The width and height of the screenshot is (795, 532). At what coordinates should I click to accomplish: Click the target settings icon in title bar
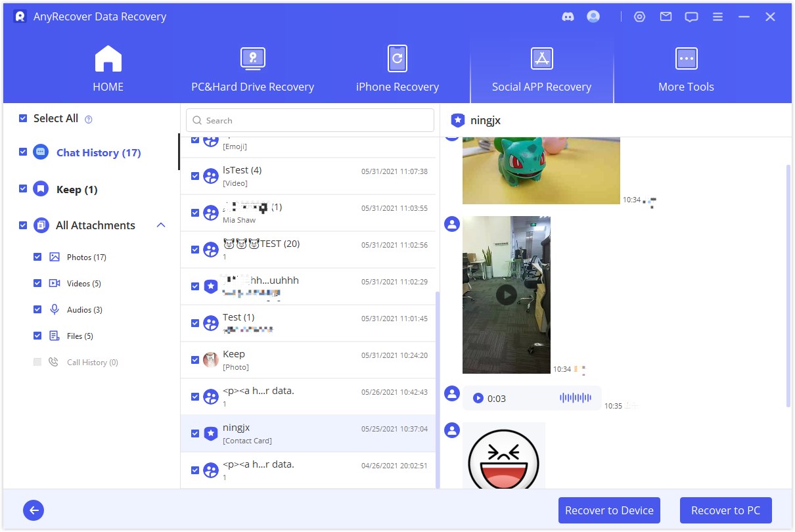(x=639, y=17)
